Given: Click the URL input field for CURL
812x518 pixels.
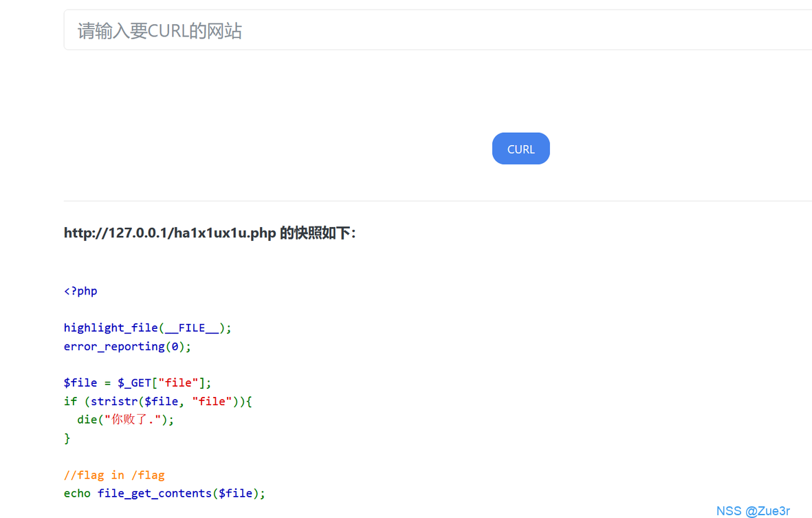Looking at the screenshot, I should [x=437, y=30].
